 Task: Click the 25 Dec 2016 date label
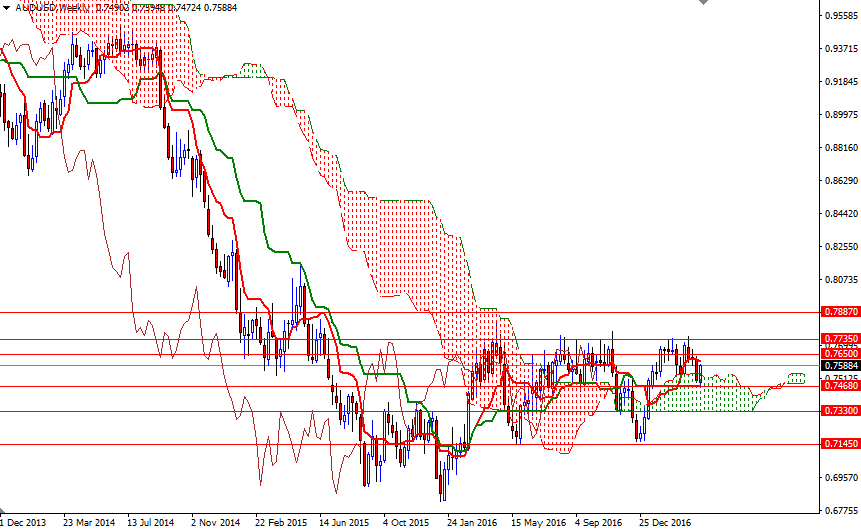click(x=665, y=522)
